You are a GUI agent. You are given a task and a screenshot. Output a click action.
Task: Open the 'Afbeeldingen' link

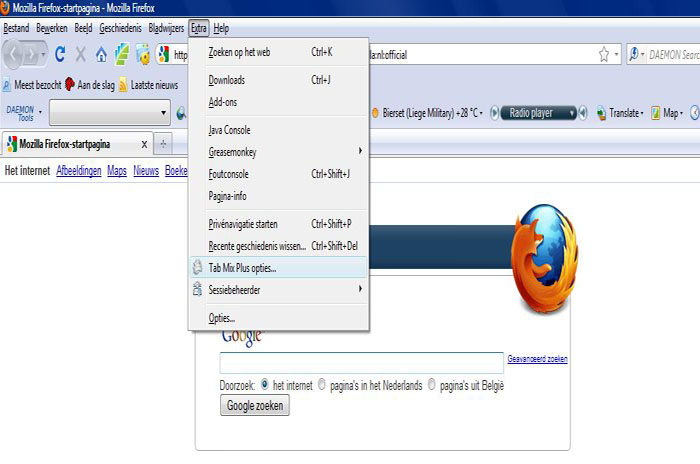[79, 170]
